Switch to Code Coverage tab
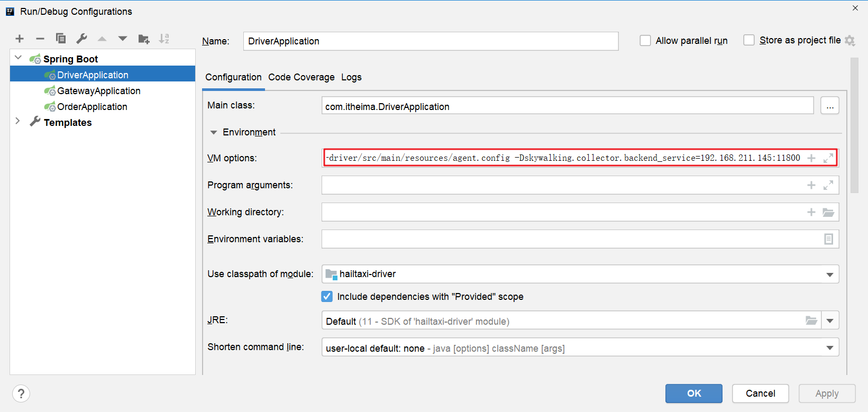Screen dimensions: 868x412 coord(301,77)
